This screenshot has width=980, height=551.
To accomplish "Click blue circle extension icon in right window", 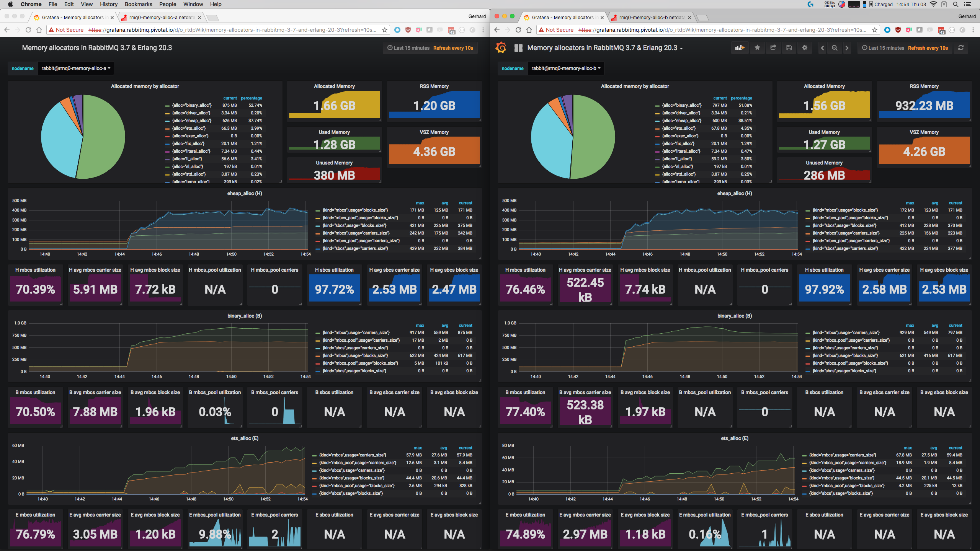I will tap(887, 30).
